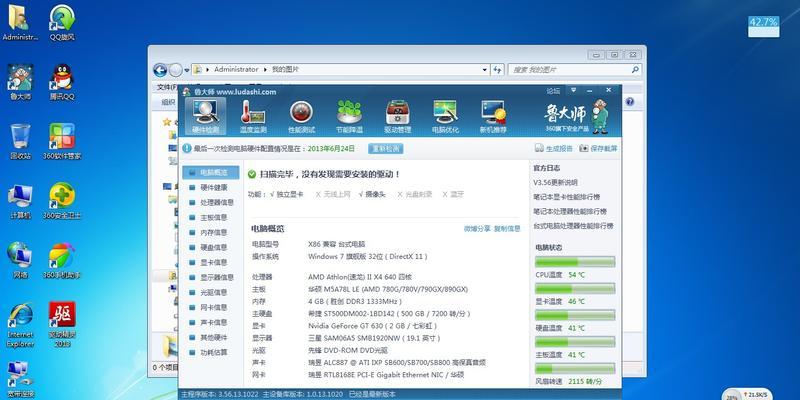Screen dimensions: 800x400
Task: Open the 腾讯QQ desktop shortcut
Action: (62, 82)
